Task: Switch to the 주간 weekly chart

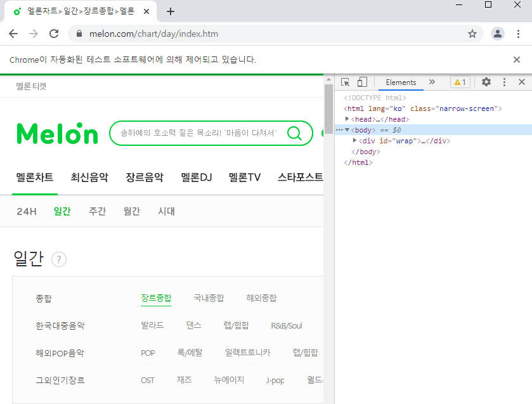Action: [98, 211]
